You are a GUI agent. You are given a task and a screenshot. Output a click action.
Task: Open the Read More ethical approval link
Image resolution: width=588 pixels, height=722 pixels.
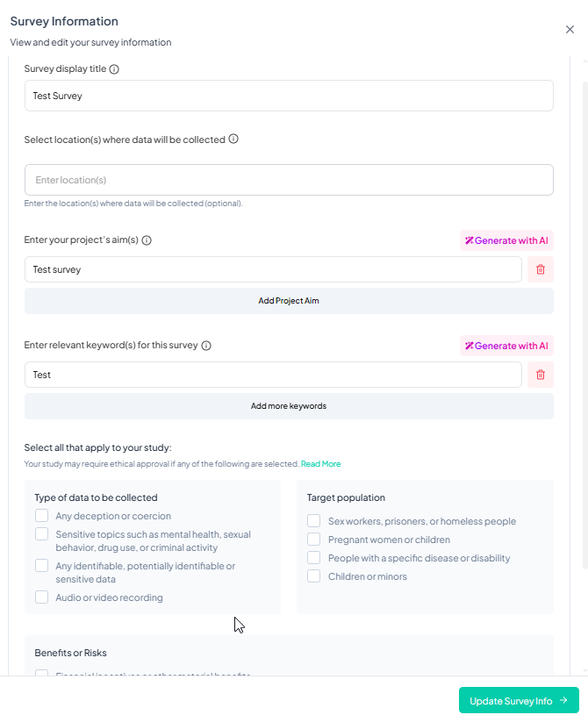click(x=320, y=464)
